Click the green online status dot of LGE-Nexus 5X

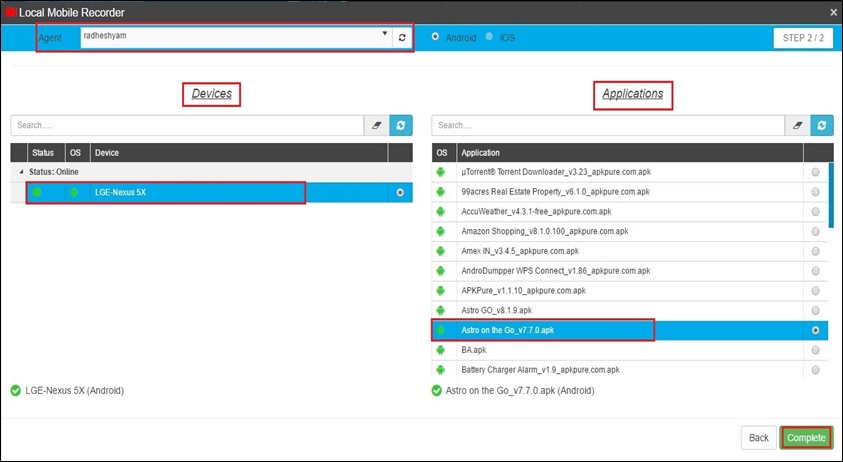pos(37,192)
